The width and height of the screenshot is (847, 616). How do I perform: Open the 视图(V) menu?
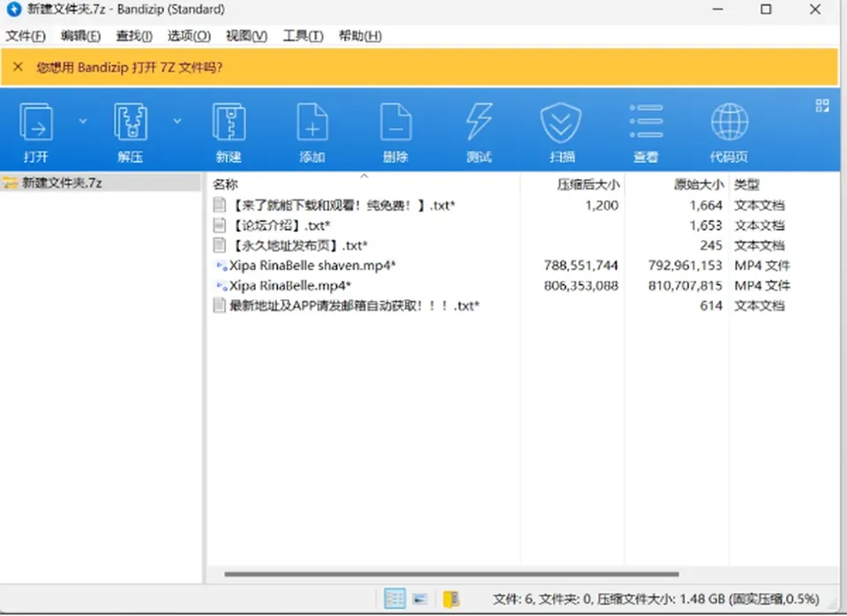tap(246, 36)
